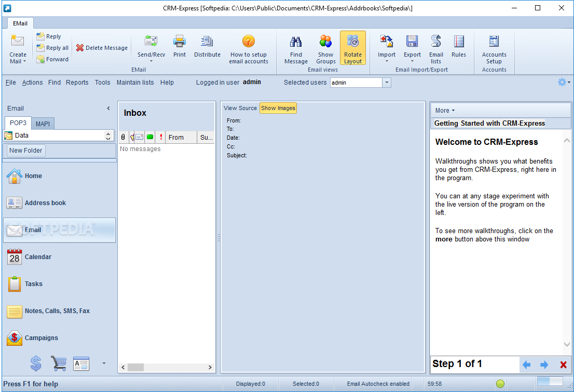Screen dimensions: 574x392
Task: Click the Distribute icon
Action: pyautogui.click(x=207, y=41)
